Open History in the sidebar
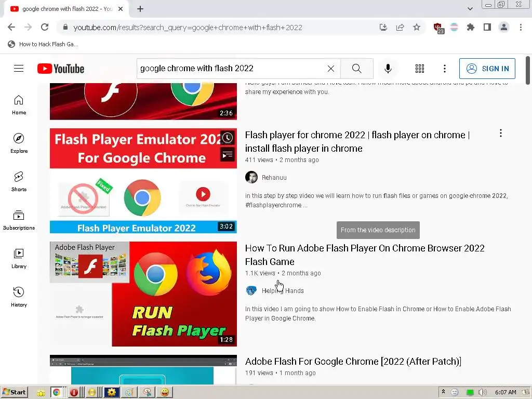Screen dimensions: 532x399 [x=19, y=297]
